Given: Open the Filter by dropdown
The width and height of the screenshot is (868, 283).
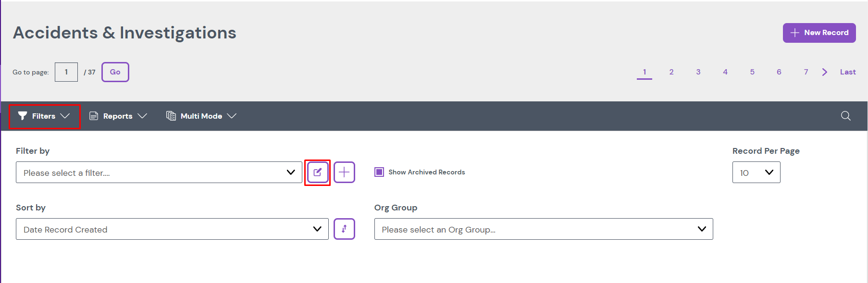Looking at the screenshot, I should [x=159, y=172].
